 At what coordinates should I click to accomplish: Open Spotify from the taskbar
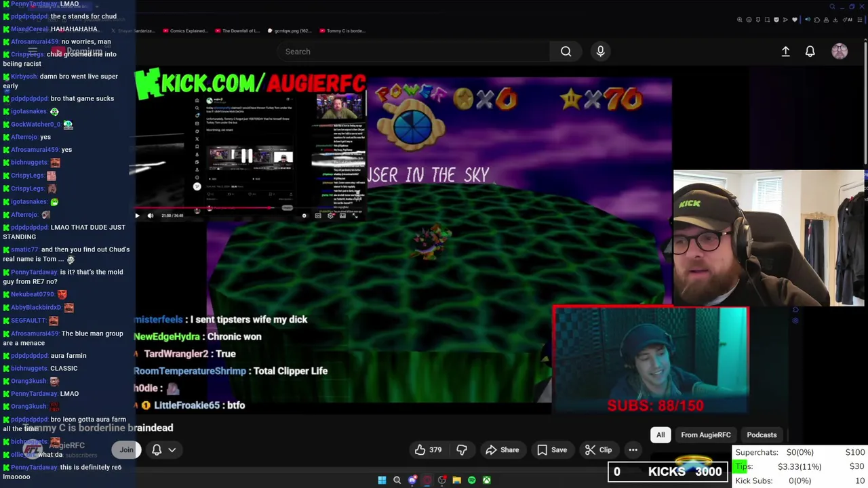(472, 481)
